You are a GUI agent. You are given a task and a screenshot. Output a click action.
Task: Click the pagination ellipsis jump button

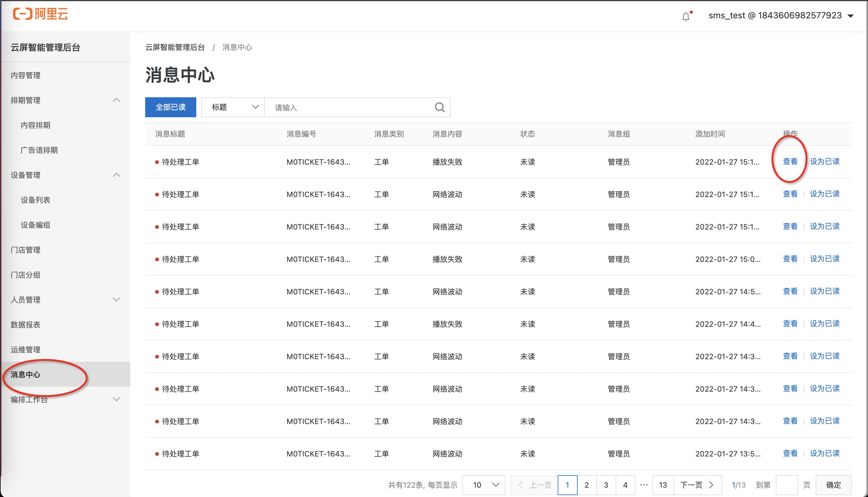click(644, 485)
